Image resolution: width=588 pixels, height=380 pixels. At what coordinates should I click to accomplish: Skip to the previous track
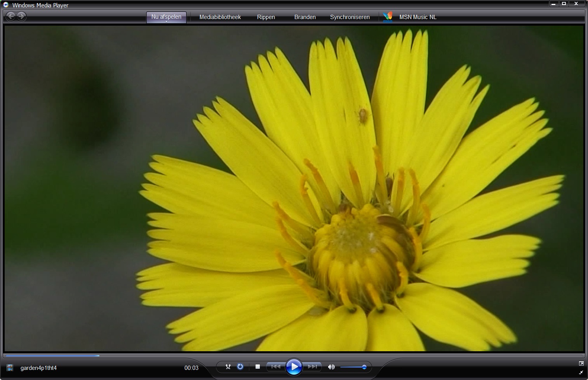tap(275, 366)
